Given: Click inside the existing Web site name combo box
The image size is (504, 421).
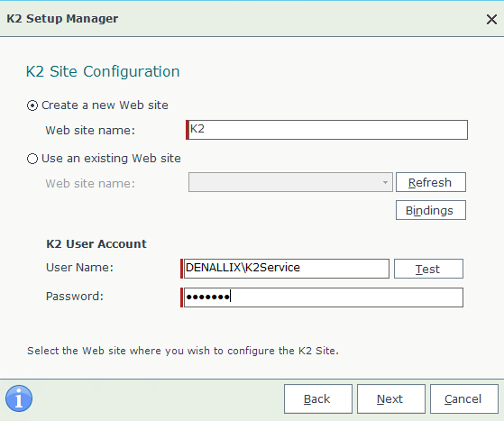Looking at the screenshot, I should click(x=290, y=182).
